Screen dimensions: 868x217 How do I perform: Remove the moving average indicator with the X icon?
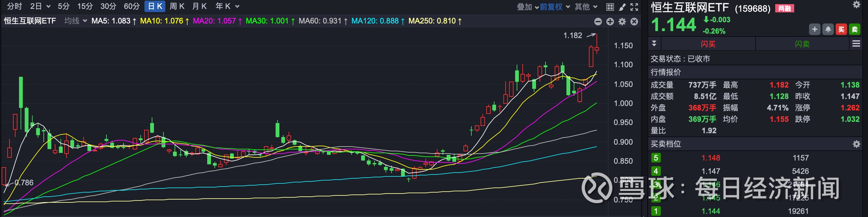pos(634,22)
